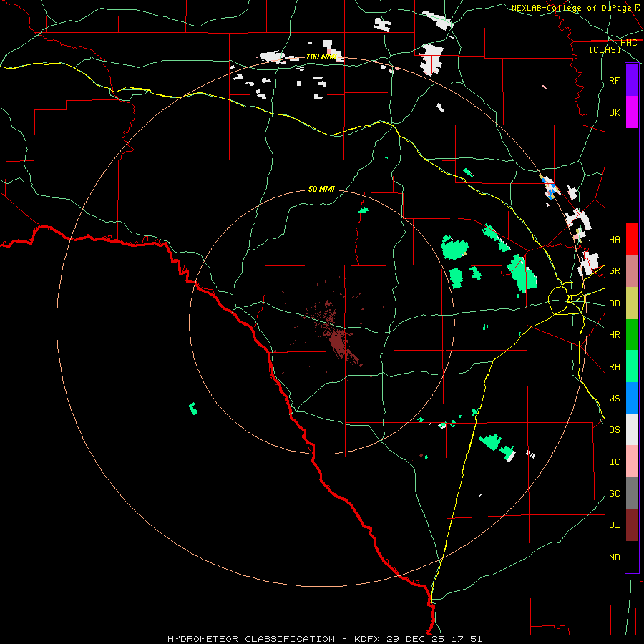Click the "WS" legend label
This screenshot has width=644, height=644.
click(614, 399)
